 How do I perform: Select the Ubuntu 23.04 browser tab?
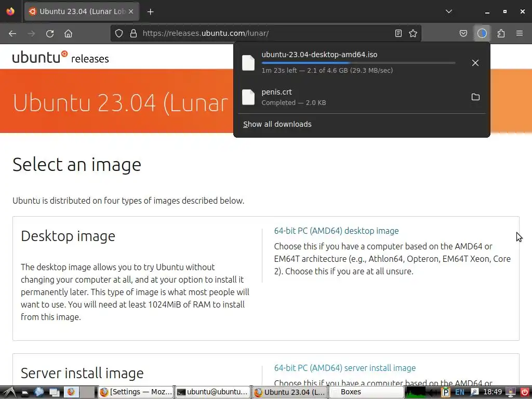pos(82,11)
